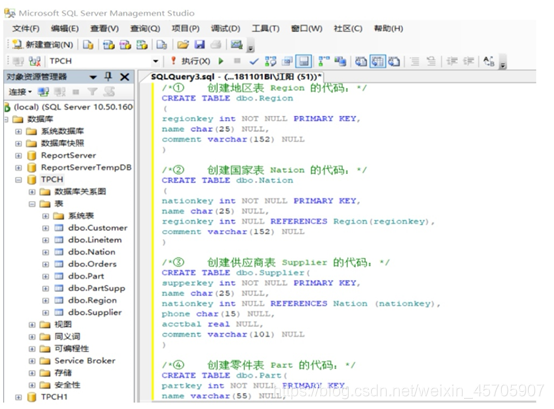
Task: Comment out the selected lines
Action: (x=415, y=61)
